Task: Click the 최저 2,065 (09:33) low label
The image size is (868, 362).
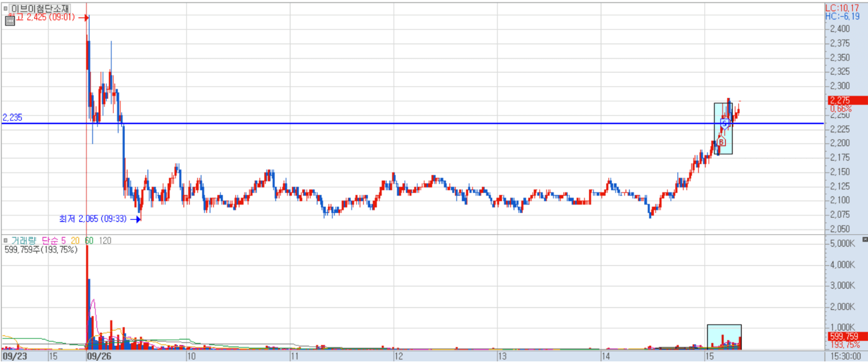Action: pyautogui.click(x=93, y=219)
